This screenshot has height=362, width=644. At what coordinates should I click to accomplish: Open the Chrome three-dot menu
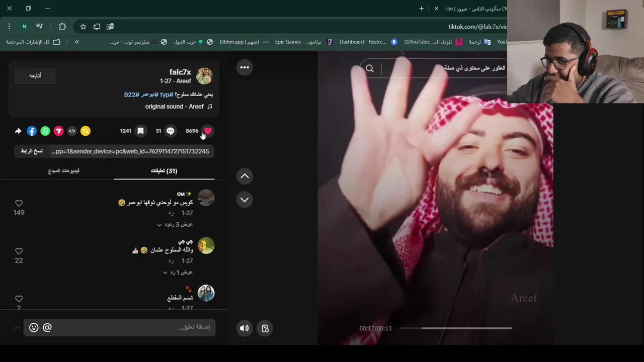tap(9, 26)
